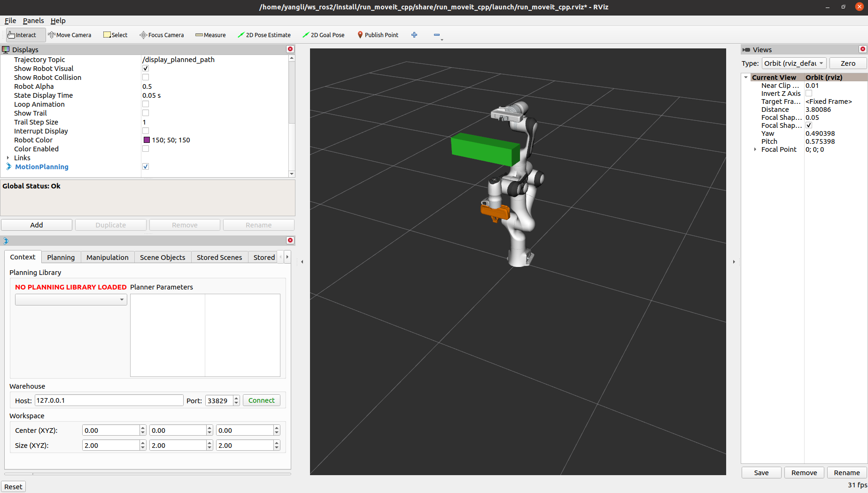Activate the Move Camera tool

(70, 35)
